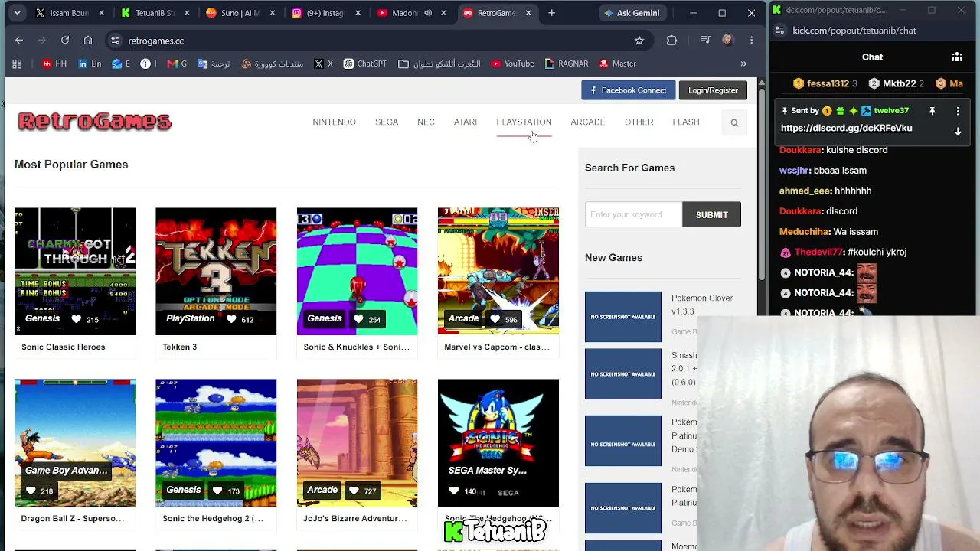Open the Master bookmark
The height and width of the screenshot is (551, 980).
click(x=618, y=64)
